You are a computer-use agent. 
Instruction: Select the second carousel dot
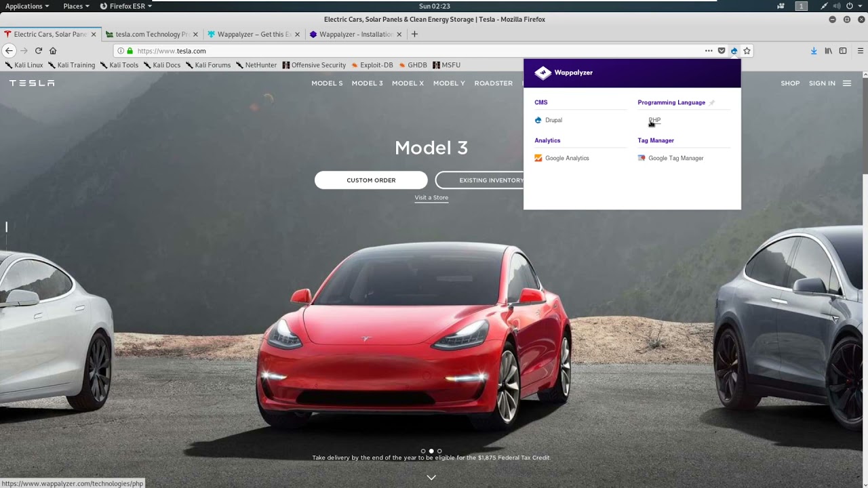(431, 451)
